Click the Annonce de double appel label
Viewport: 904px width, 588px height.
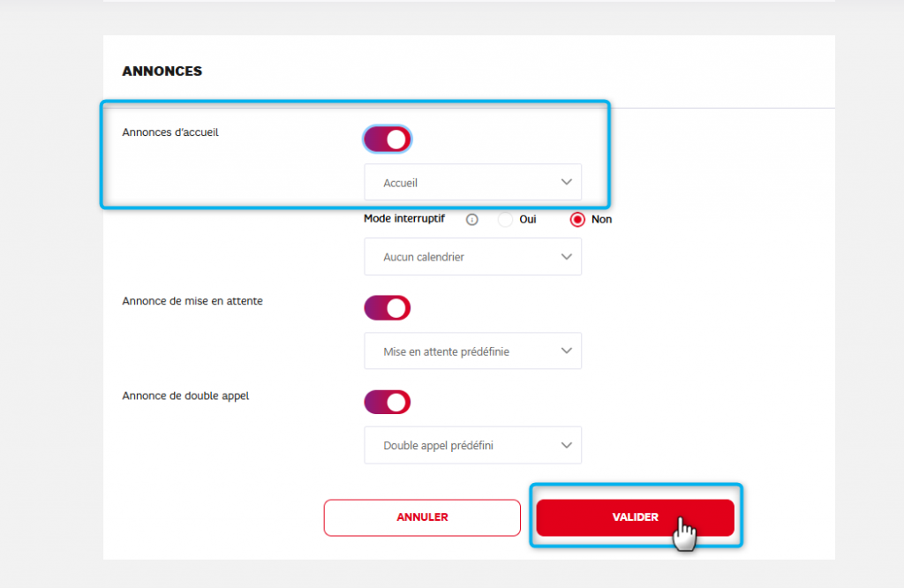[x=185, y=396]
